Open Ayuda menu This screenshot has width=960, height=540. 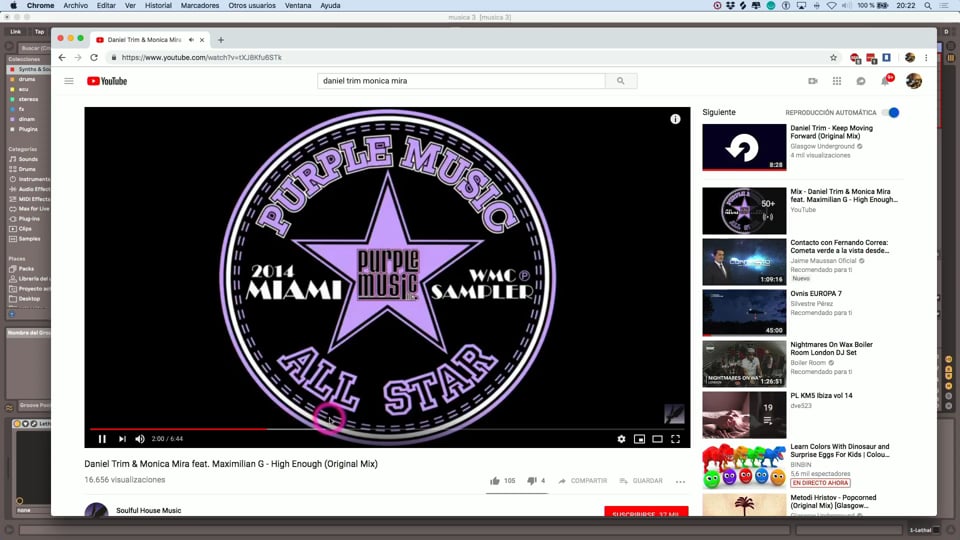(x=330, y=6)
